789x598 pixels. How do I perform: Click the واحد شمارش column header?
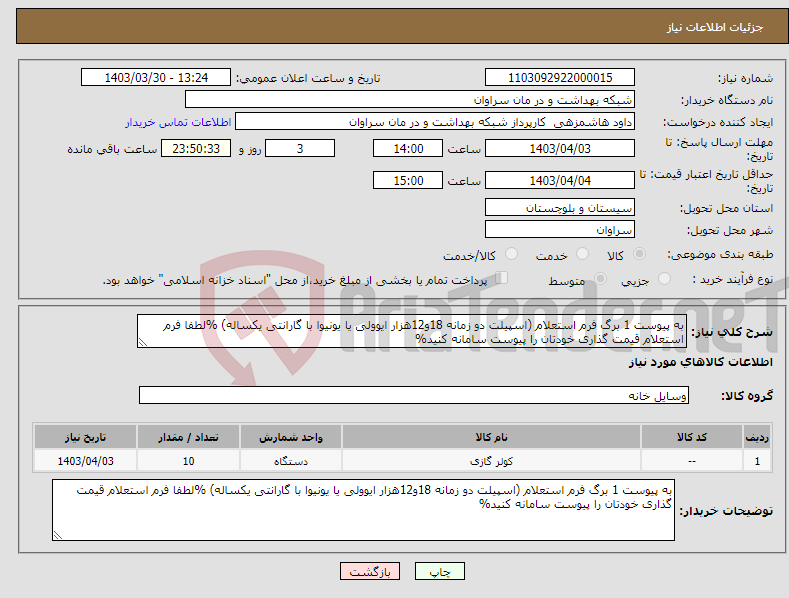point(291,437)
